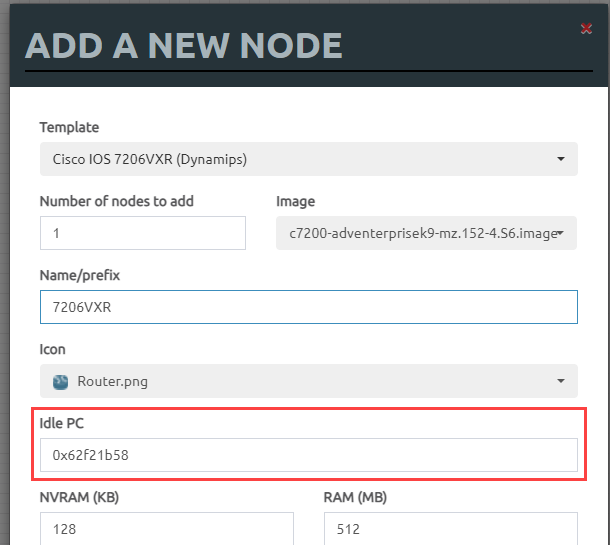Close the Add a New Node dialog
Viewport: 610px width, 545px height.
point(586,28)
